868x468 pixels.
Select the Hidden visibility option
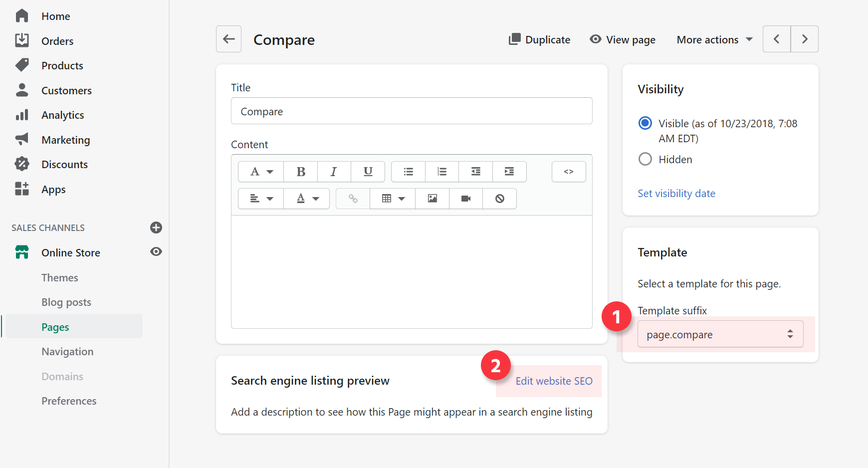click(x=645, y=159)
